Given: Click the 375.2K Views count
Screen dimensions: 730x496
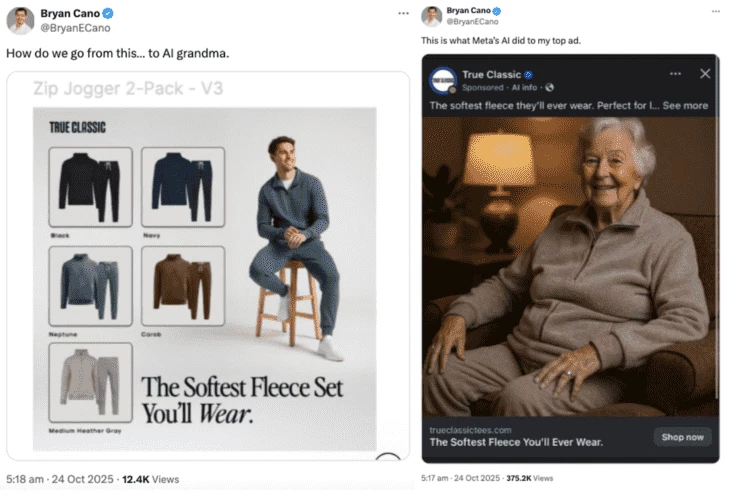Looking at the screenshot, I should click(x=518, y=478).
